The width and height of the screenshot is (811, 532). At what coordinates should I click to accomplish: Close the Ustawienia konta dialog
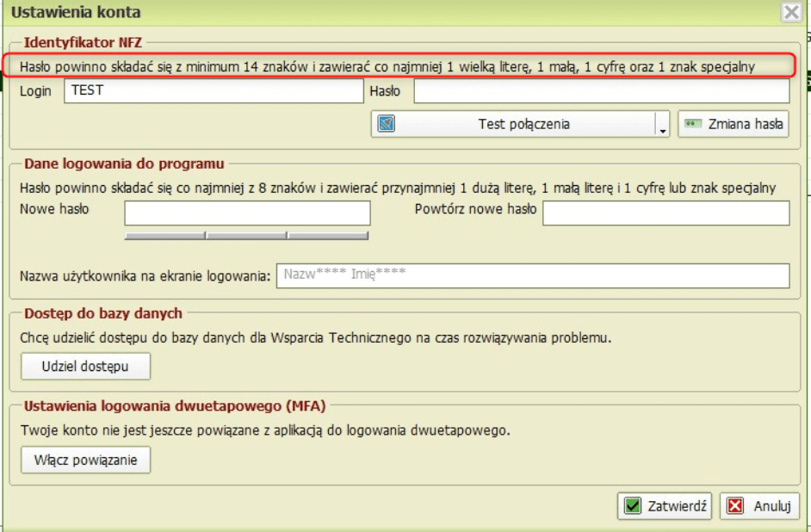tap(791, 12)
